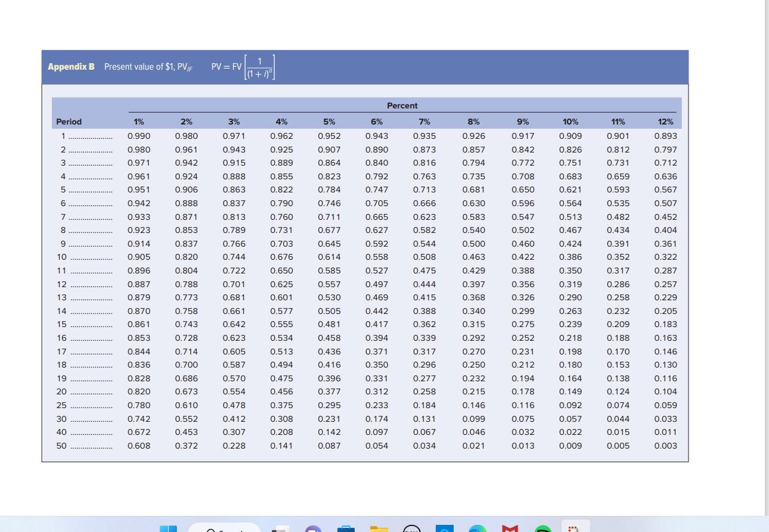Click period 14 value 0.442 under 6%
This screenshot has width=769, height=532.
(x=377, y=311)
